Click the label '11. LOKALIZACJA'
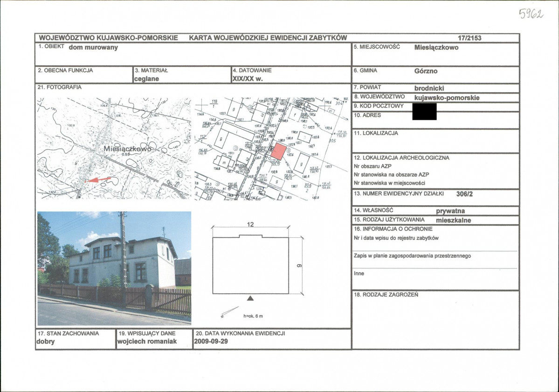Viewport: 559px width, 392px height. pyautogui.click(x=376, y=133)
